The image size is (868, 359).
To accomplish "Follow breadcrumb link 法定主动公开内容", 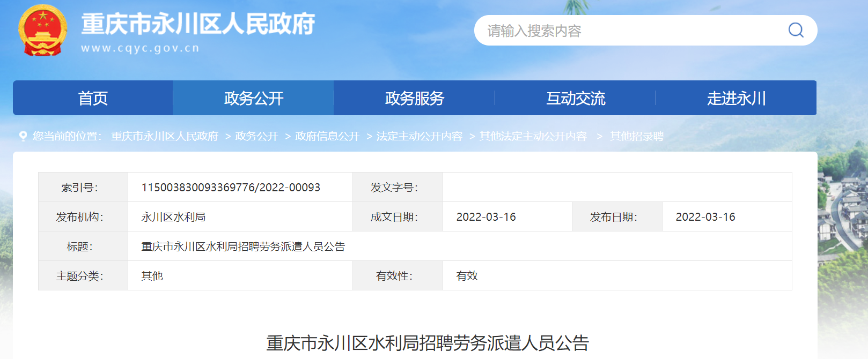I will tap(420, 136).
